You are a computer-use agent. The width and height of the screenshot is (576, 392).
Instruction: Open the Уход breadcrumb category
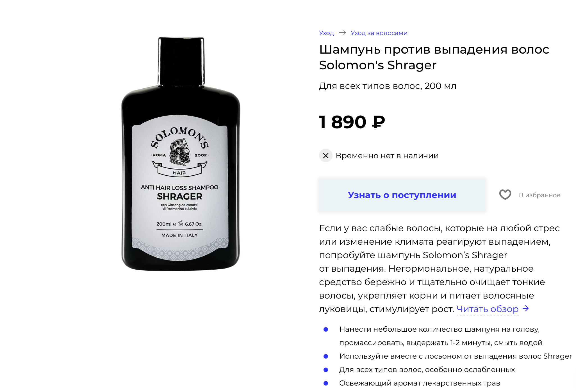tap(326, 33)
